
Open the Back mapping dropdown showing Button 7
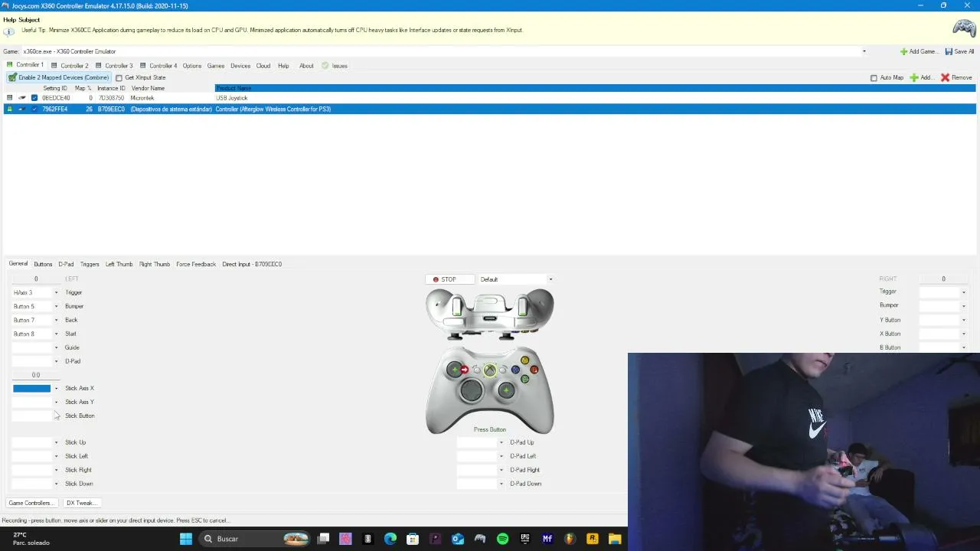coord(56,320)
